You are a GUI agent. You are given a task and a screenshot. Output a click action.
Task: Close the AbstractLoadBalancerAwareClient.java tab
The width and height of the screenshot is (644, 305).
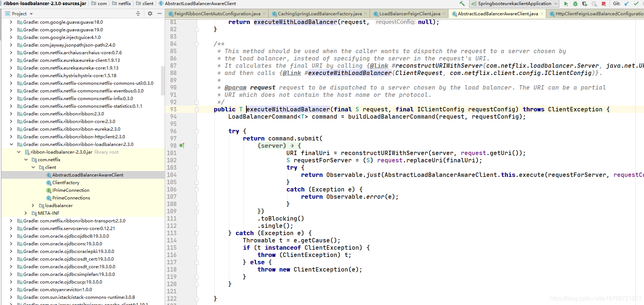coord(542,13)
